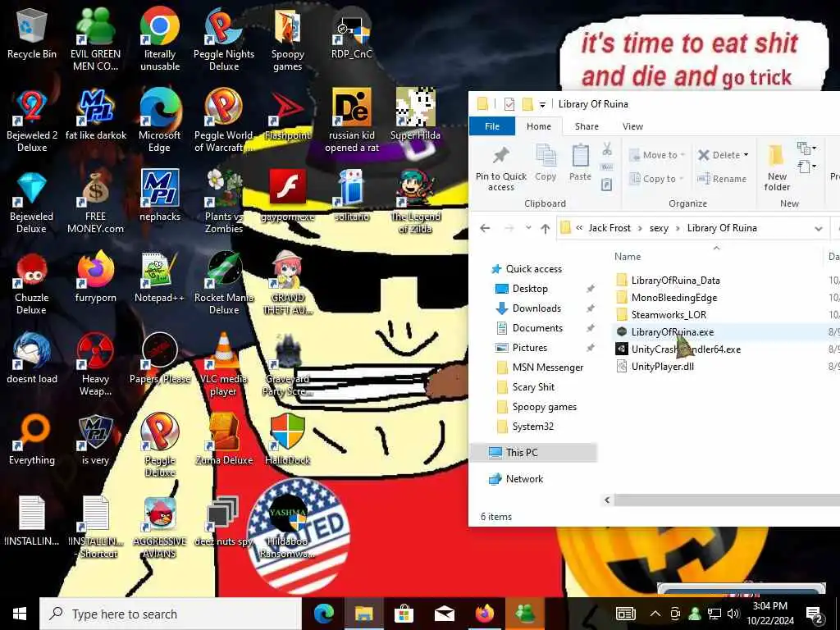Go up one folder level arrow

(x=546, y=228)
